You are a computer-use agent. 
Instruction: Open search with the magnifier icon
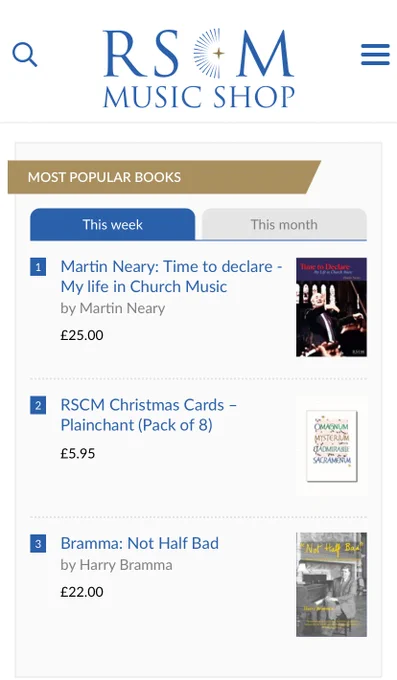pyautogui.click(x=25, y=55)
